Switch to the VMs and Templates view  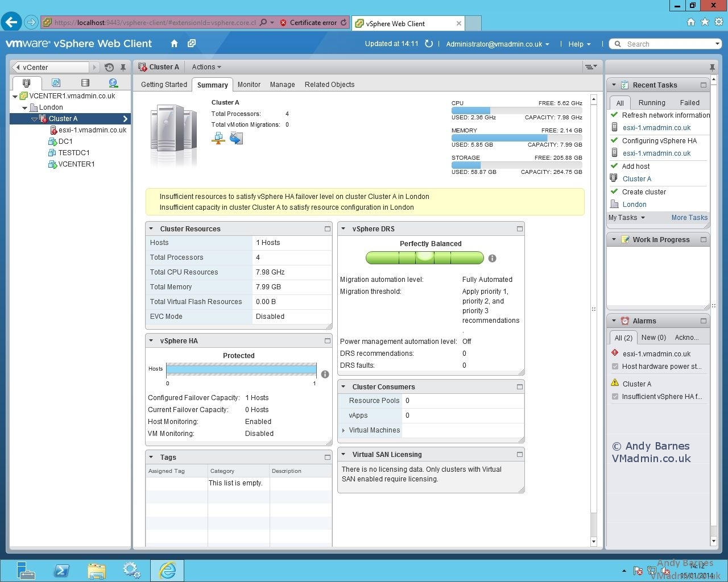click(x=56, y=83)
